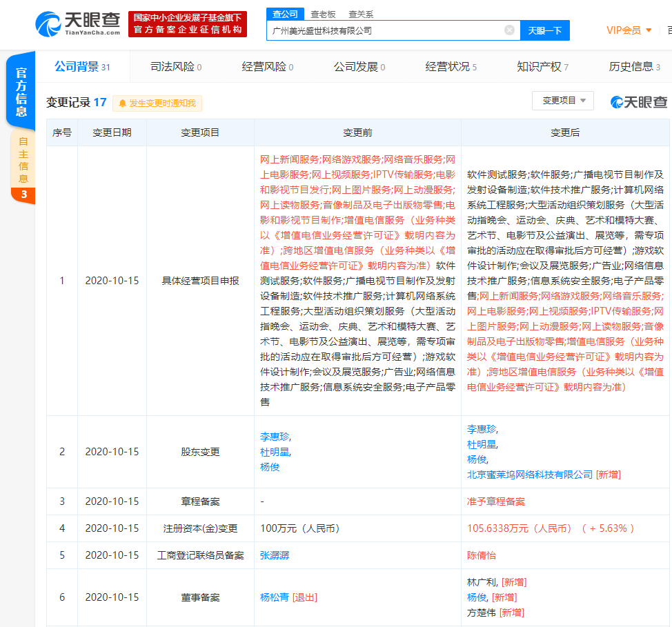This screenshot has height=627, width=672.
Task: Open 杜明星 link in the 变更前 column
Action: [275, 452]
